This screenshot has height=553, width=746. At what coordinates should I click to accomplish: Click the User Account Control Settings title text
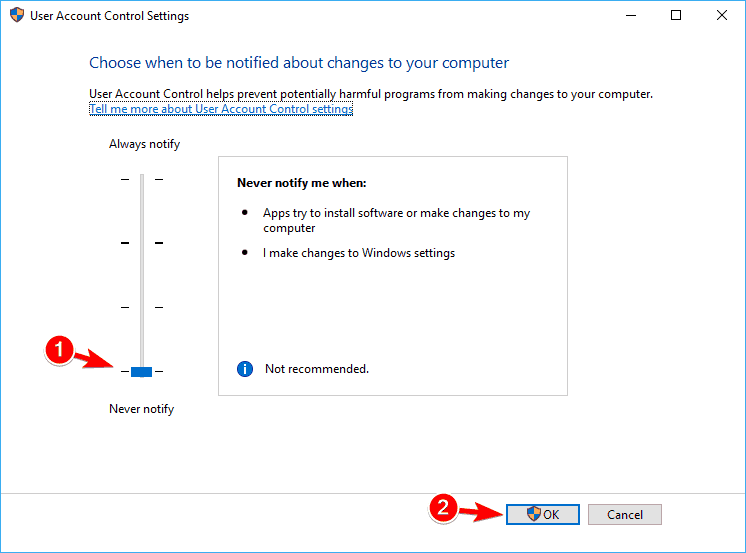tap(109, 16)
